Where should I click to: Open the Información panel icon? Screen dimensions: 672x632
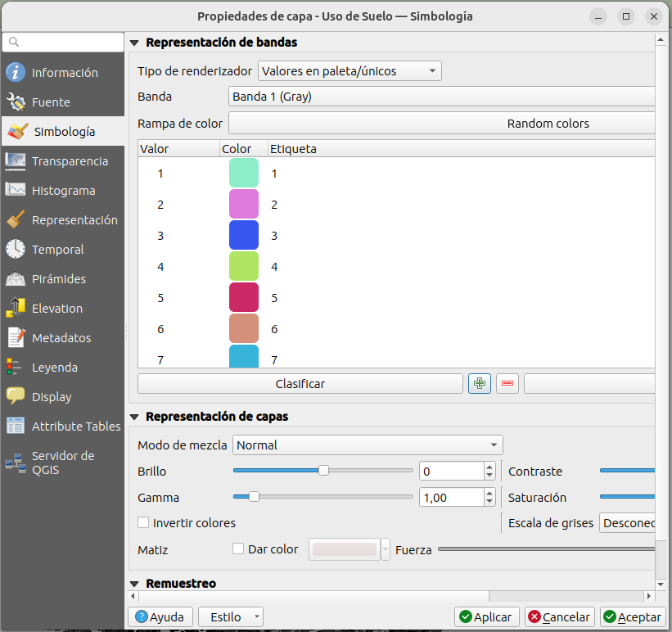tap(16, 72)
